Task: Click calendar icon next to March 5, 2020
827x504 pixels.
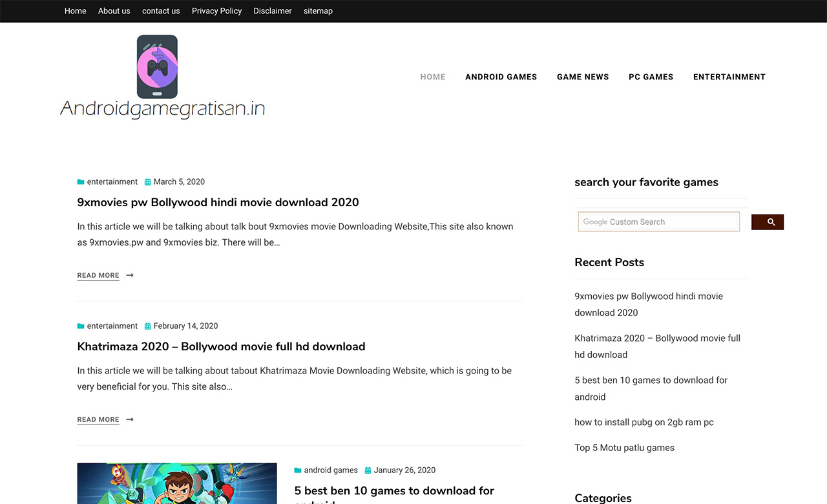Action: coord(147,182)
